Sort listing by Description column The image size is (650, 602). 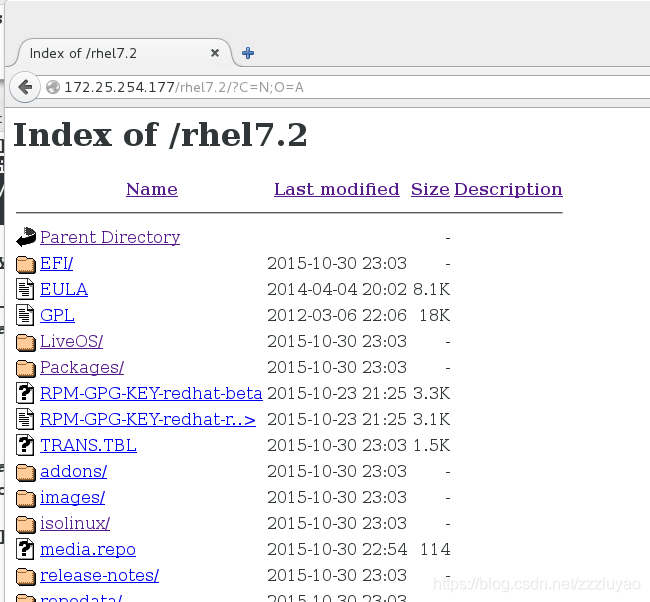pos(508,189)
